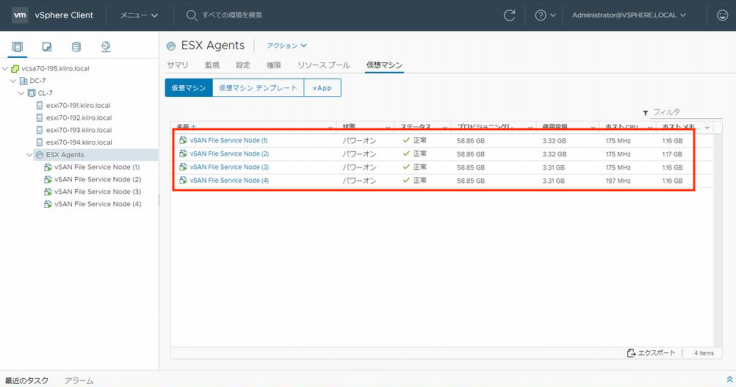The height and width of the screenshot is (387, 736).
Task: Open the 最近のタスク panel tab
Action: (x=27, y=380)
